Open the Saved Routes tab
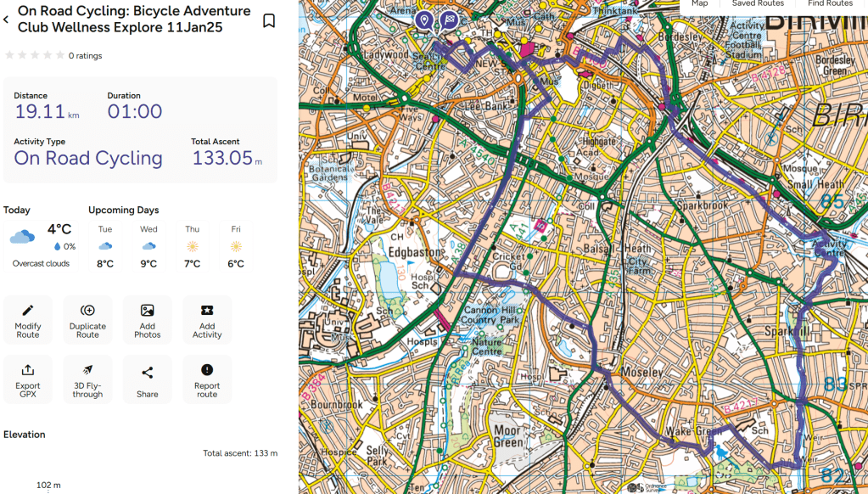Image resolution: width=868 pixels, height=494 pixels. click(x=758, y=4)
